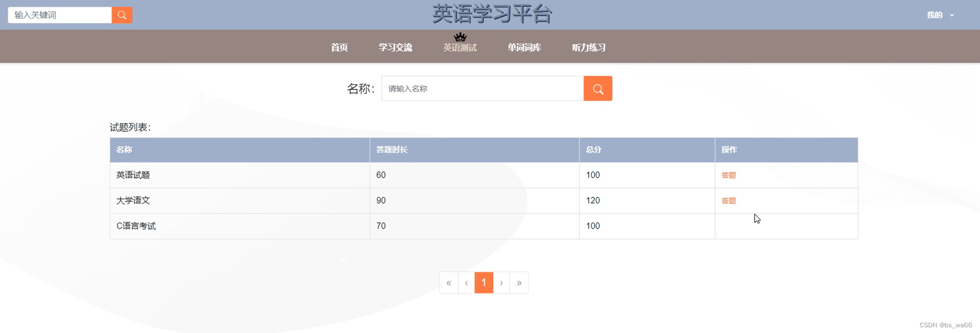Click the 答题时长 column header

475,150
